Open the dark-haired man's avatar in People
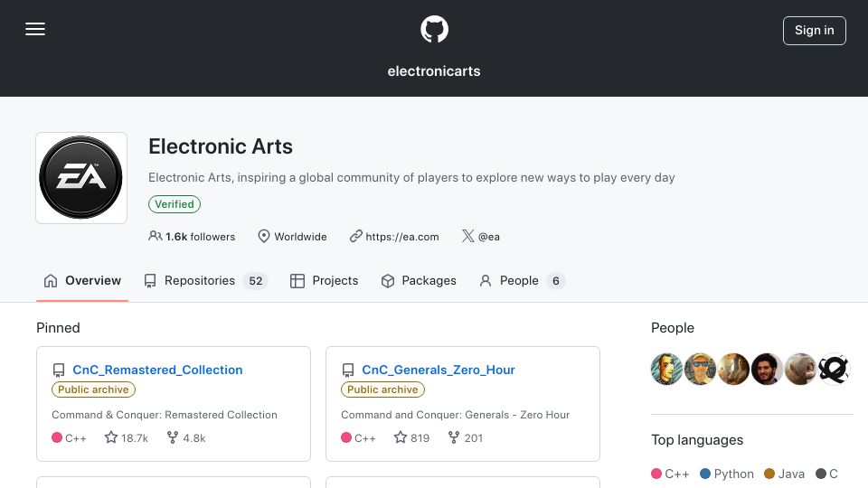 [x=767, y=369]
